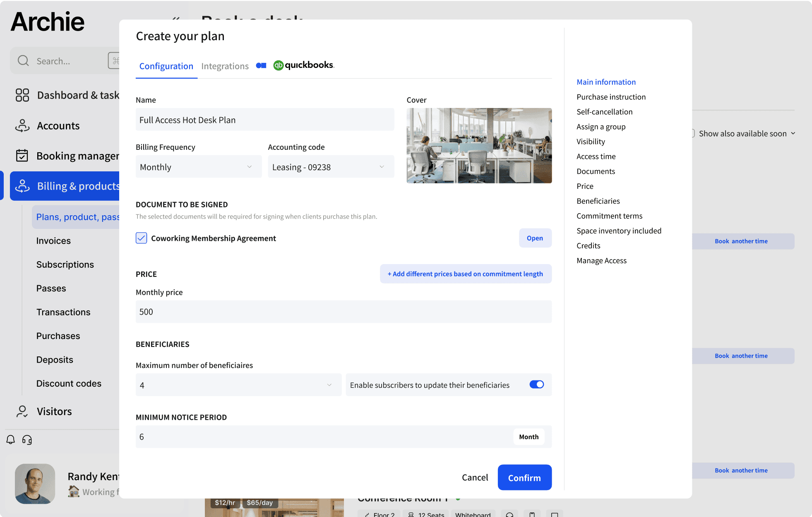Image resolution: width=812 pixels, height=517 pixels.
Task: Click the Billing & products sidebar icon
Action: coord(22,186)
